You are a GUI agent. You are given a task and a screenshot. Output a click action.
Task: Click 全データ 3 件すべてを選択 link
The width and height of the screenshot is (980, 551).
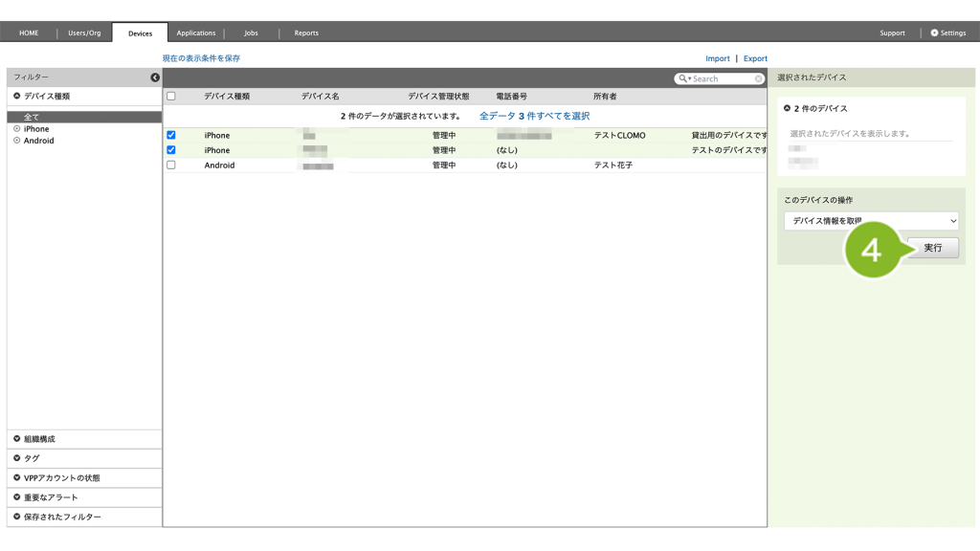(534, 116)
